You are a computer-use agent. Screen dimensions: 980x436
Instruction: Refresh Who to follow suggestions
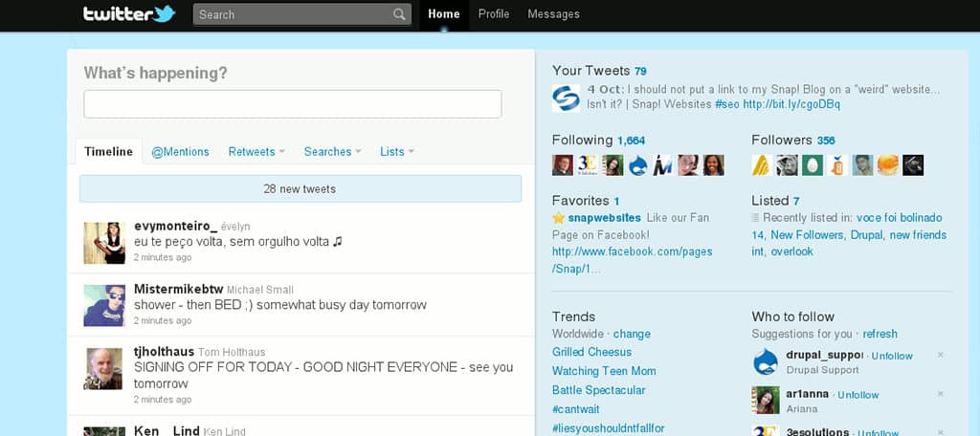tap(880, 334)
